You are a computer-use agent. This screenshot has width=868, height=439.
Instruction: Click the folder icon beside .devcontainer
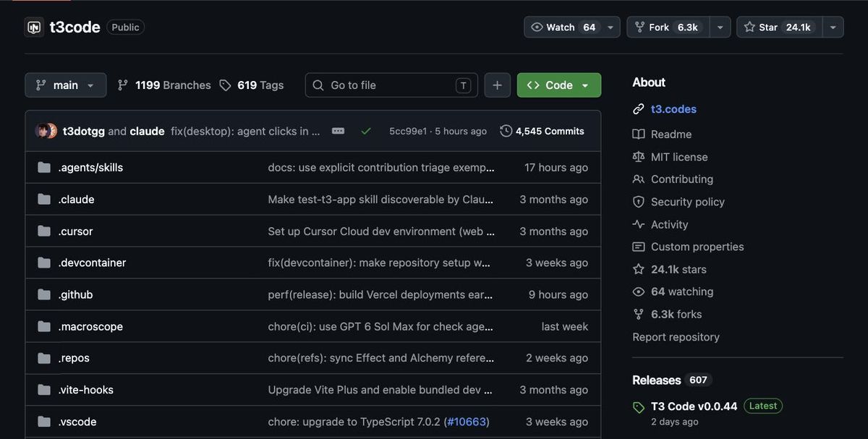tap(44, 263)
